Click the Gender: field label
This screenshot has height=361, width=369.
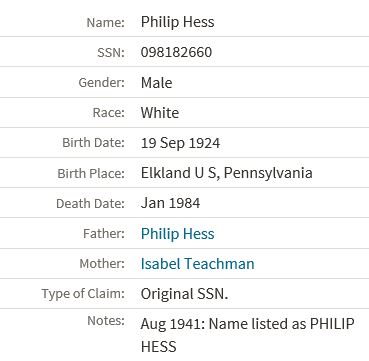pyautogui.click(x=101, y=83)
